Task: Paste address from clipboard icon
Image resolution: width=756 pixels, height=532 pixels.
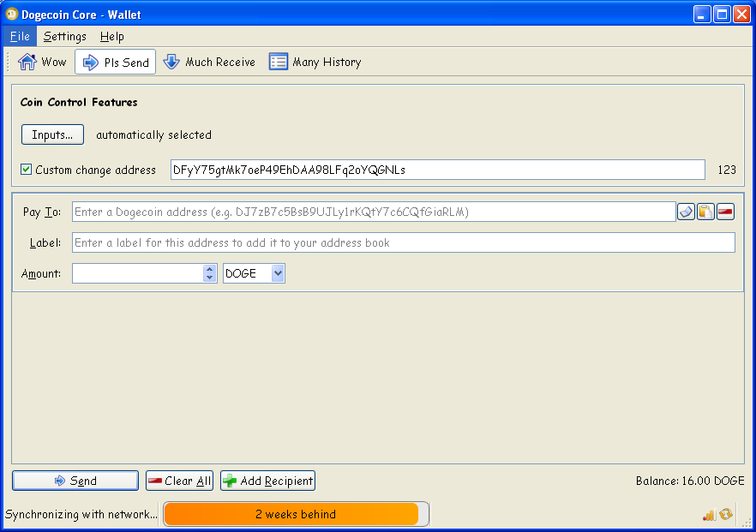Action: 705,212
